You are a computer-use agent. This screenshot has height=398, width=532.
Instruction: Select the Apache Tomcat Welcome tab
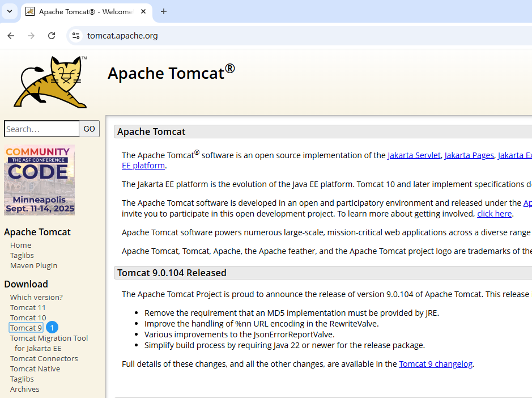click(x=86, y=11)
